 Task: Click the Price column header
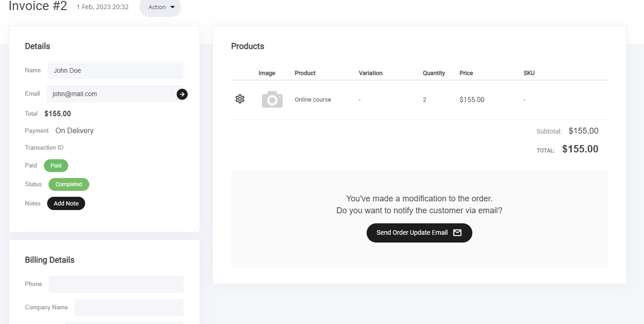(x=466, y=73)
